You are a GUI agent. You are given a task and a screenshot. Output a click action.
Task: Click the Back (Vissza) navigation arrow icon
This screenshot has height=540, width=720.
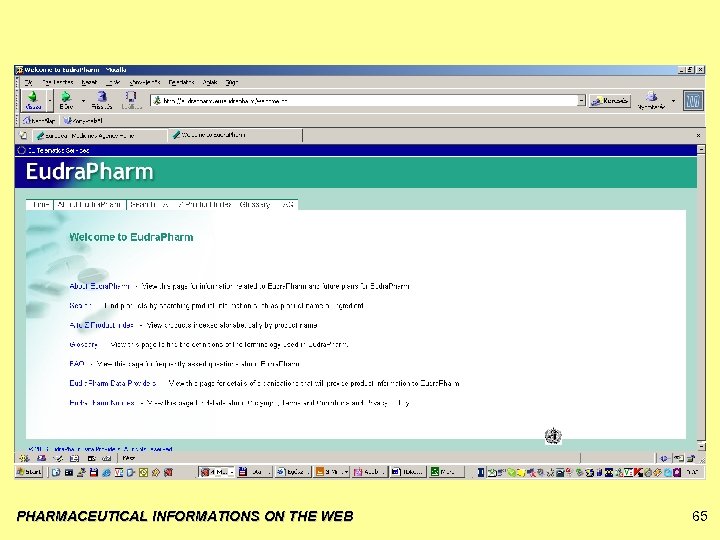point(32,96)
